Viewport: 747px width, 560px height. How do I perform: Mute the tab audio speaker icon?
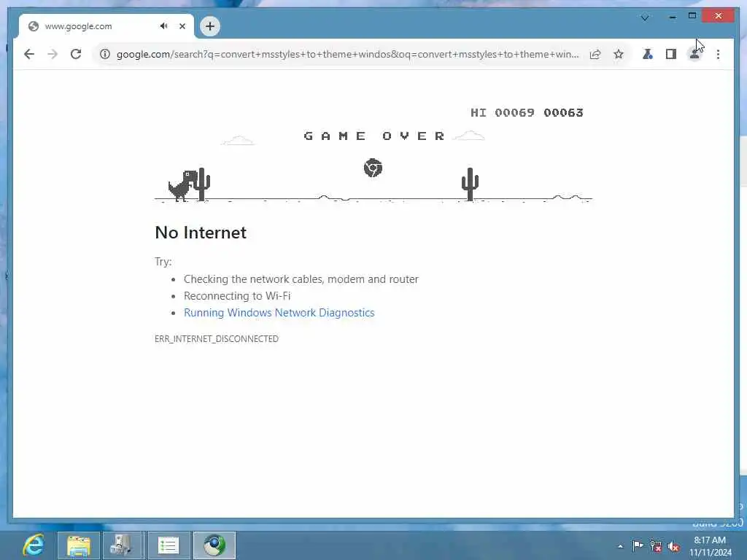[164, 26]
